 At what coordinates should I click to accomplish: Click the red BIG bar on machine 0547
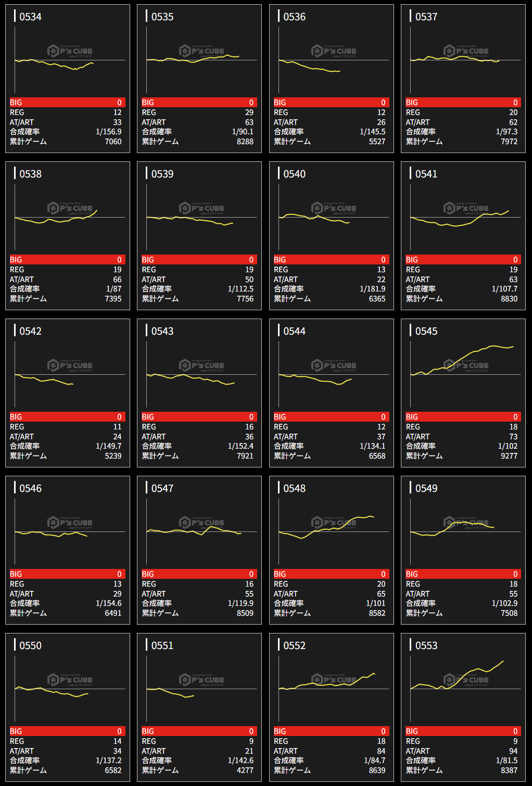[x=198, y=574]
